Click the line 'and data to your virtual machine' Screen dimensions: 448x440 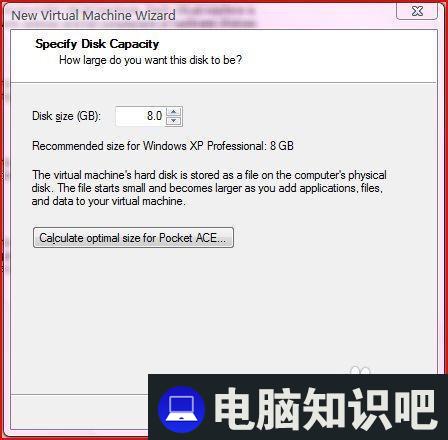108,201
